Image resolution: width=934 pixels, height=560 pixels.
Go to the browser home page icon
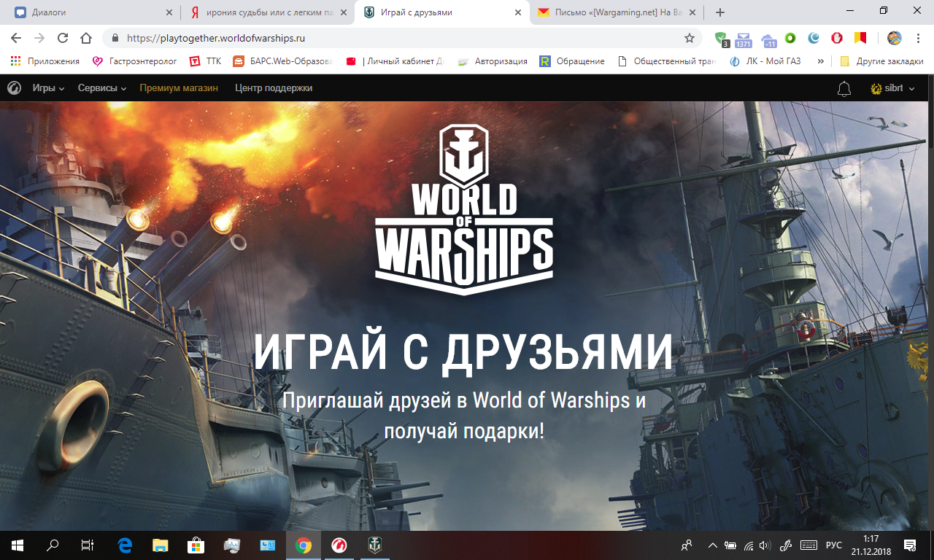coord(86,38)
